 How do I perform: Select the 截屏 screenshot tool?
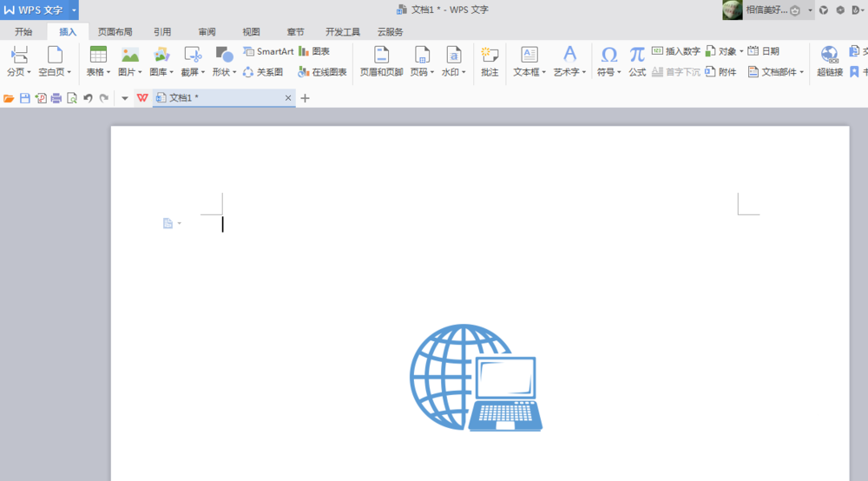click(192, 56)
